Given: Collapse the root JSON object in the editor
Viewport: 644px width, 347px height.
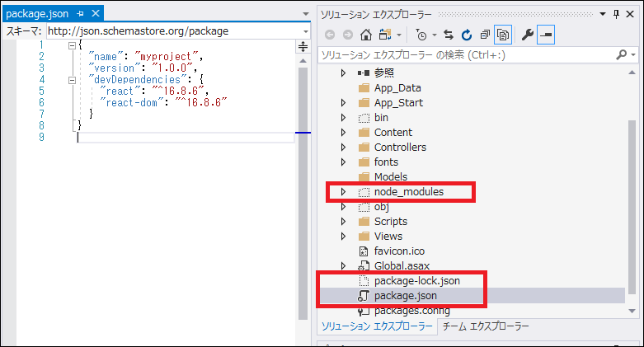Looking at the screenshot, I should (72, 45).
